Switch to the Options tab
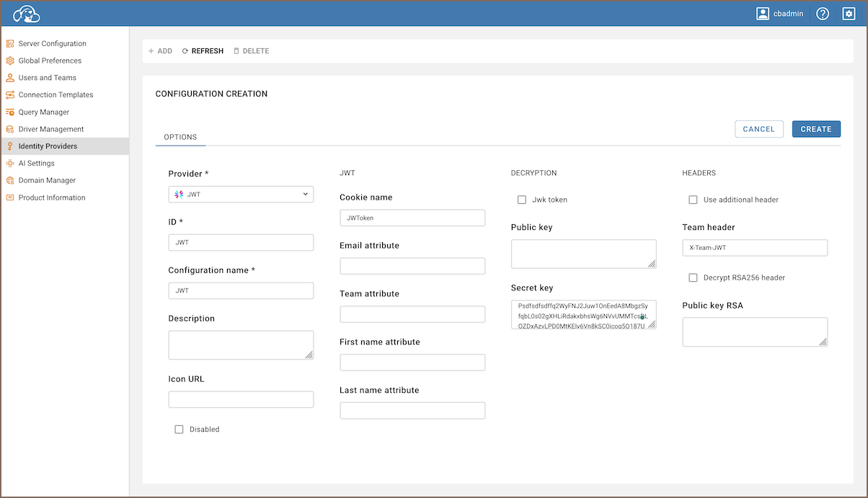 click(x=180, y=137)
